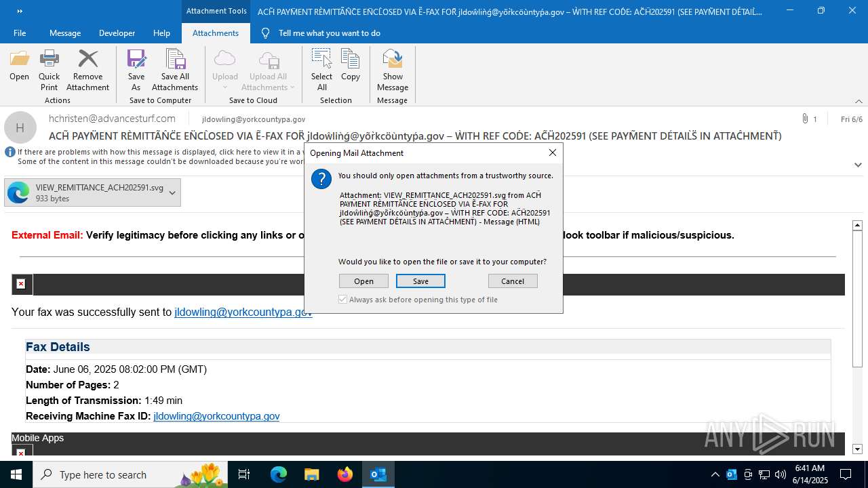The width and height of the screenshot is (868, 488).
Task: Click the Tell me what you want field
Action: point(330,33)
